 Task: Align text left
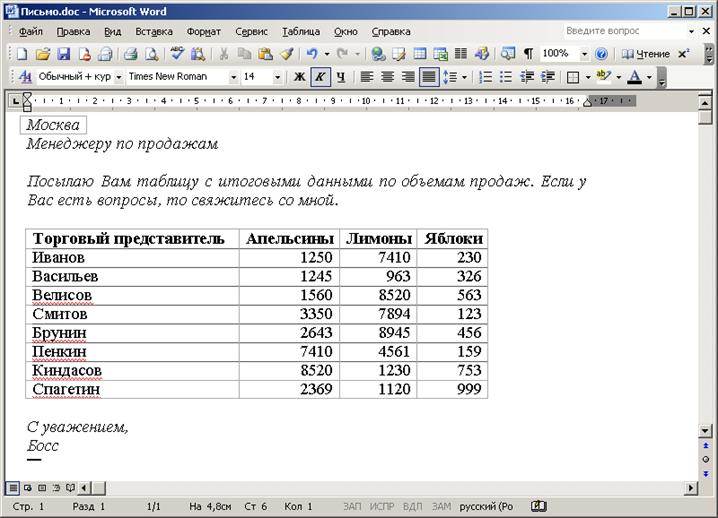(x=366, y=77)
